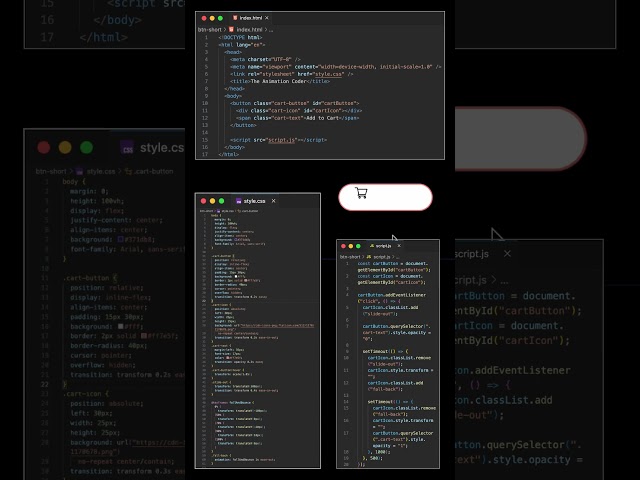This screenshot has height=480, width=640.
Task: Click the index.html breadcrumb entry below the tab
Action: (x=249, y=30)
